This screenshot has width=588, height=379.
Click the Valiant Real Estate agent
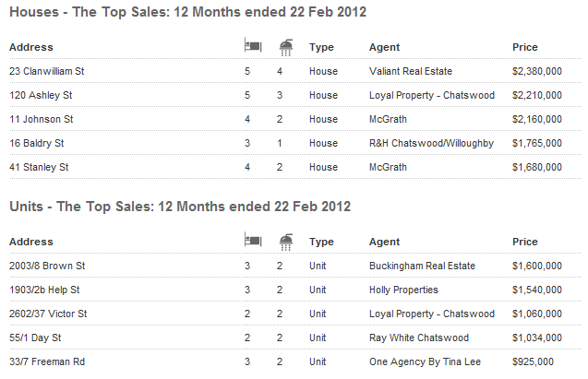pyautogui.click(x=411, y=71)
